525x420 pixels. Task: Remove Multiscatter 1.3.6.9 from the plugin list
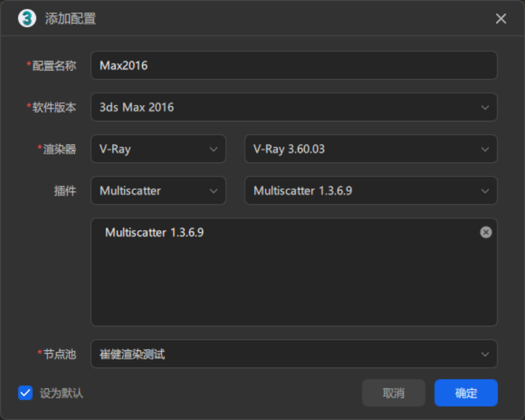485,232
